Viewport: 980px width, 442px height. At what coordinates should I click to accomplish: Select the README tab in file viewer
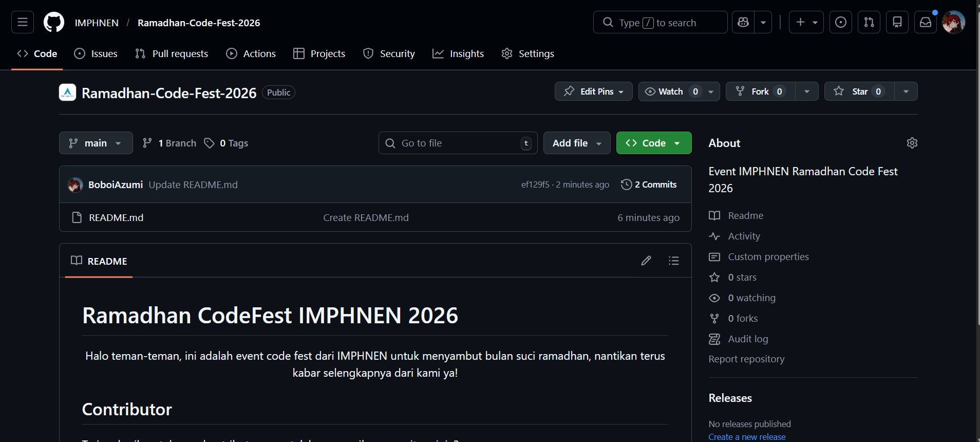tap(99, 261)
